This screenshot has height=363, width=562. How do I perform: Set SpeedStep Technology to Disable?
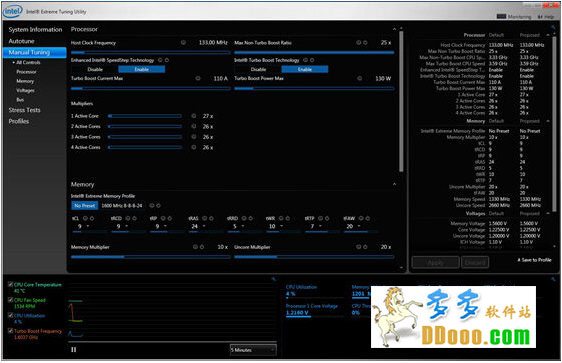(x=95, y=69)
